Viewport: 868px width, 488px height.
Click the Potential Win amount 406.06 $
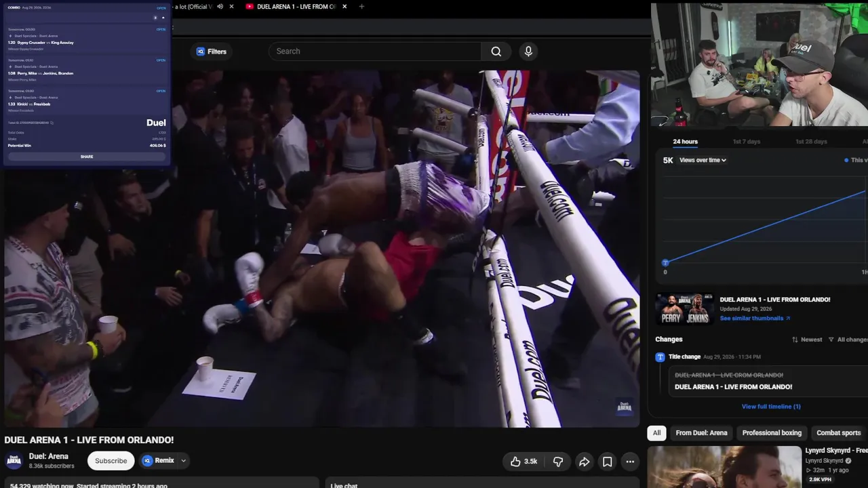tap(157, 146)
